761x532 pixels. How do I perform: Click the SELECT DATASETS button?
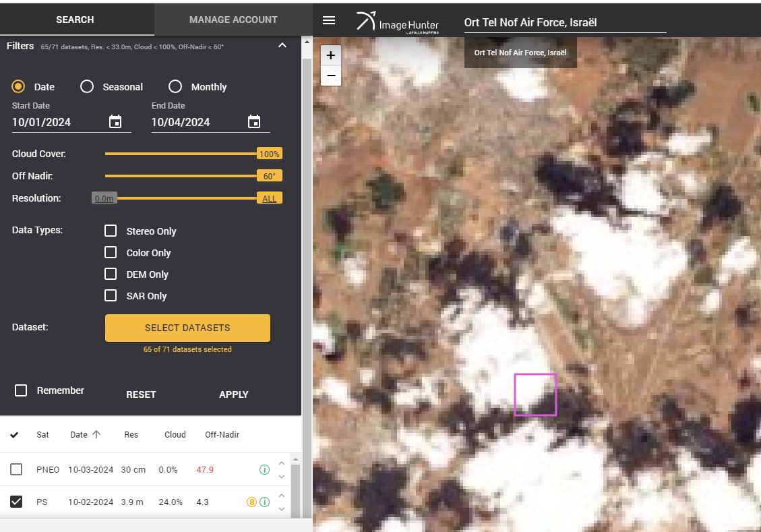point(188,328)
